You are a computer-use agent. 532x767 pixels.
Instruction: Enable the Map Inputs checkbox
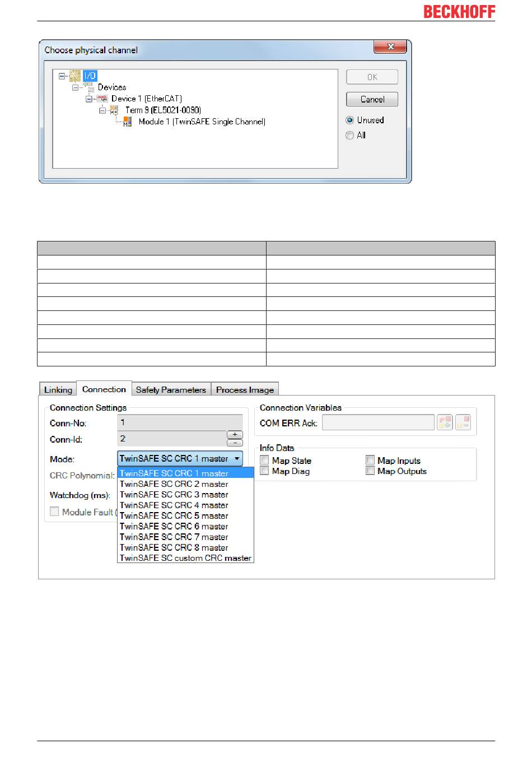coord(370,460)
